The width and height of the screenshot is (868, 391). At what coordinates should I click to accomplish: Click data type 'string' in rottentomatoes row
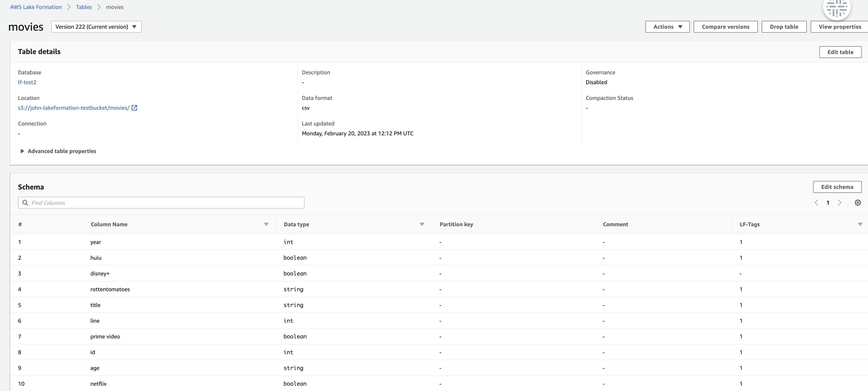point(293,289)
